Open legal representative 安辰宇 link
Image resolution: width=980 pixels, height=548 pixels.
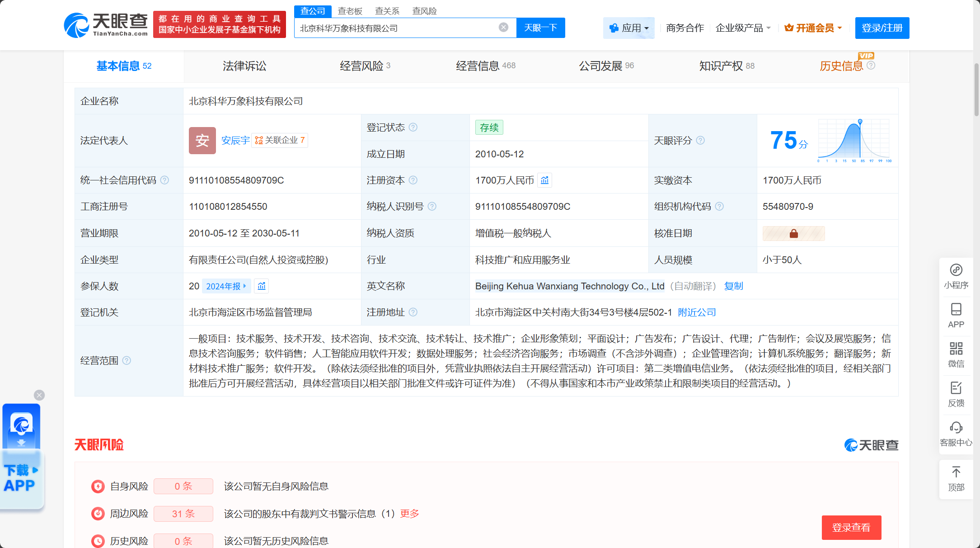[x=235, y=141]
